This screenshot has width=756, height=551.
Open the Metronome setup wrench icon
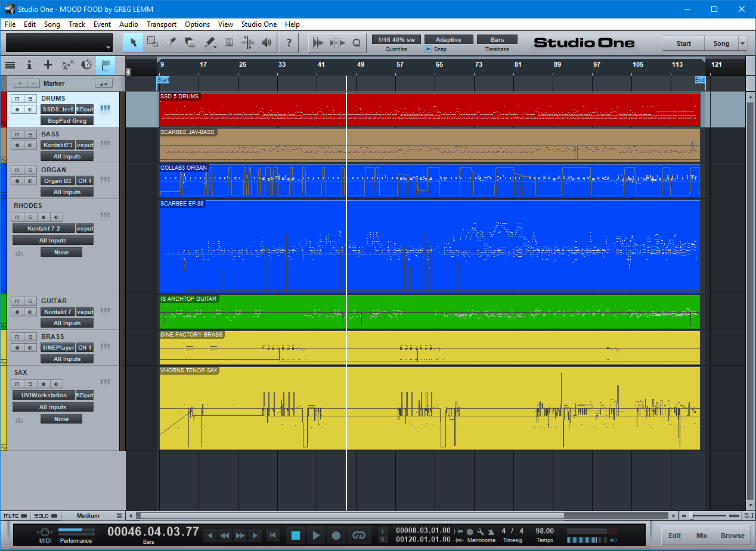pos(481,531)
